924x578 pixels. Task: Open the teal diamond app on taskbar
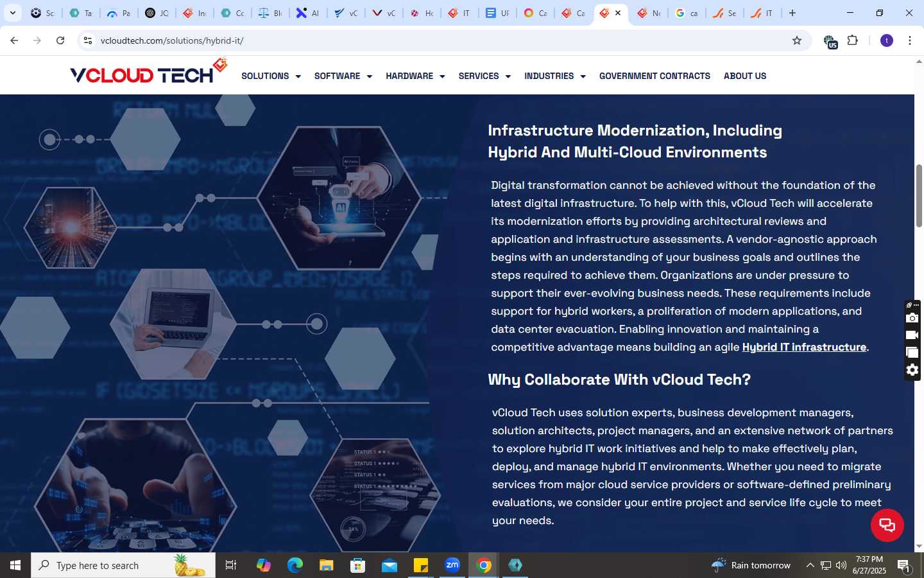click(x=515, y=565)
